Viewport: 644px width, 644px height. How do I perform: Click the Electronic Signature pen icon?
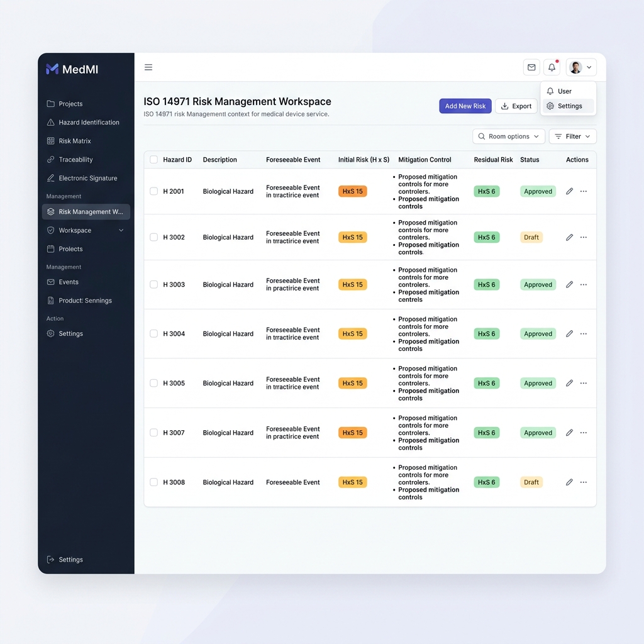coord(50,178)
